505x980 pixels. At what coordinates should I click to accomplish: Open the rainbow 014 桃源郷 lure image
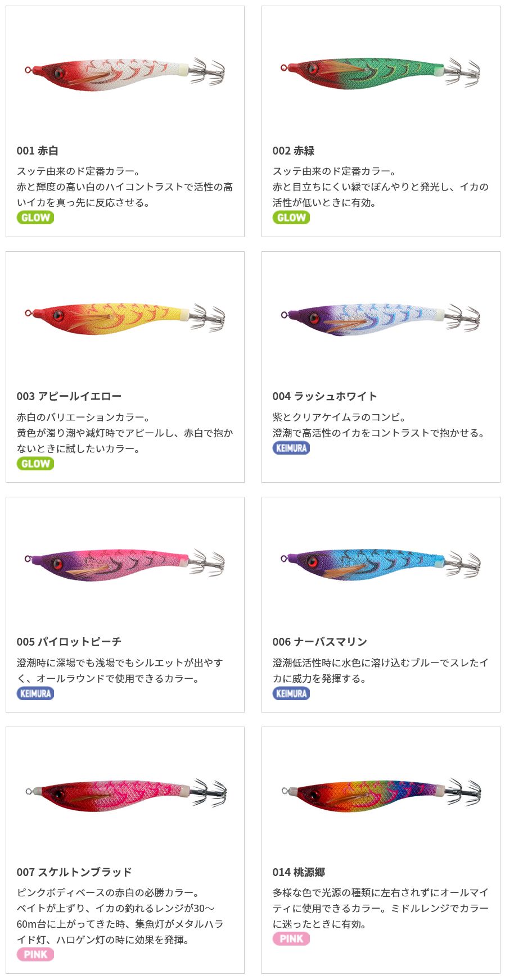click(x=381, y=793)
